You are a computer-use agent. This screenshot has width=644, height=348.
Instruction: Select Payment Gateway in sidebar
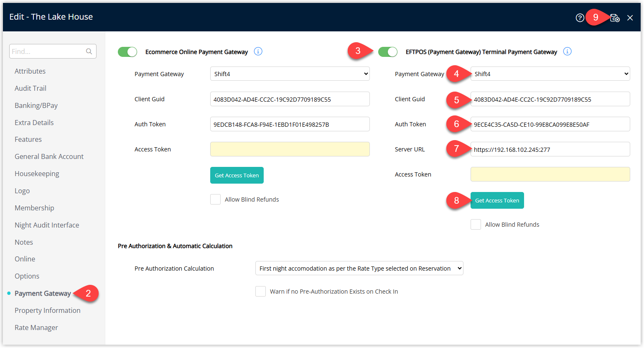pos(43,293)
